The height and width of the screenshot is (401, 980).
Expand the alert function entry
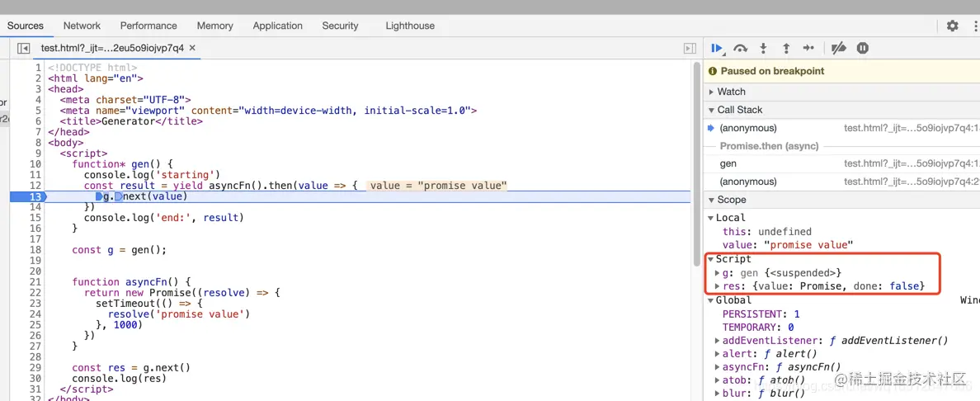pos(718,354)
